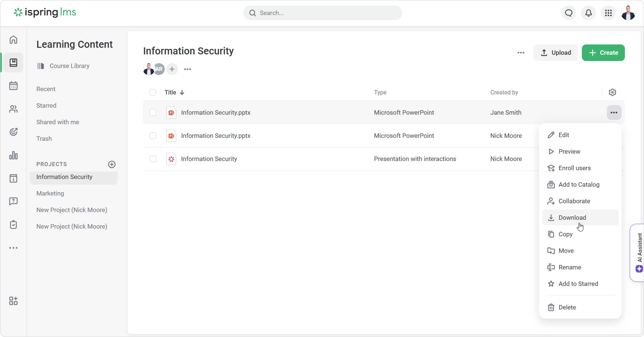The image size is (644, 337).
Task: Open the Shared with me link
Action: click(58, 122)
